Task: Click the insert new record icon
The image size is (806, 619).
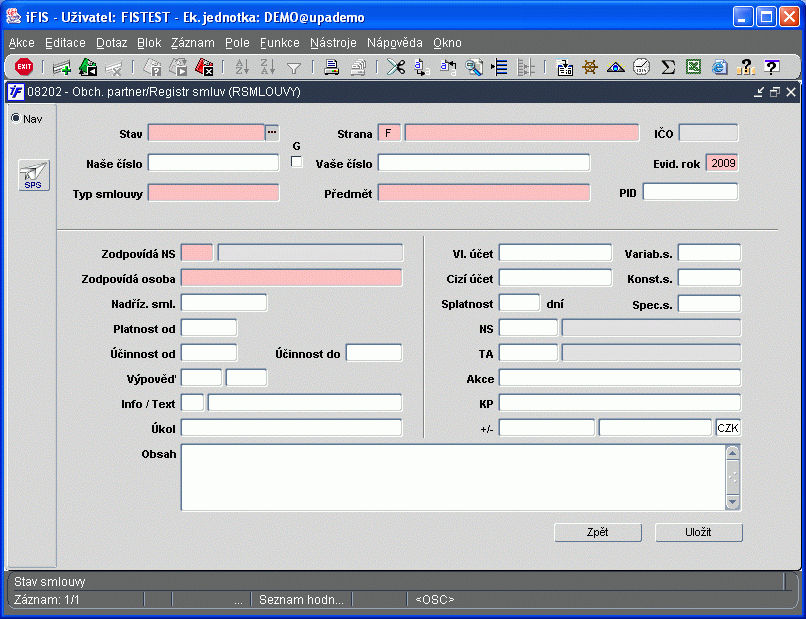Action: point(62,67)
